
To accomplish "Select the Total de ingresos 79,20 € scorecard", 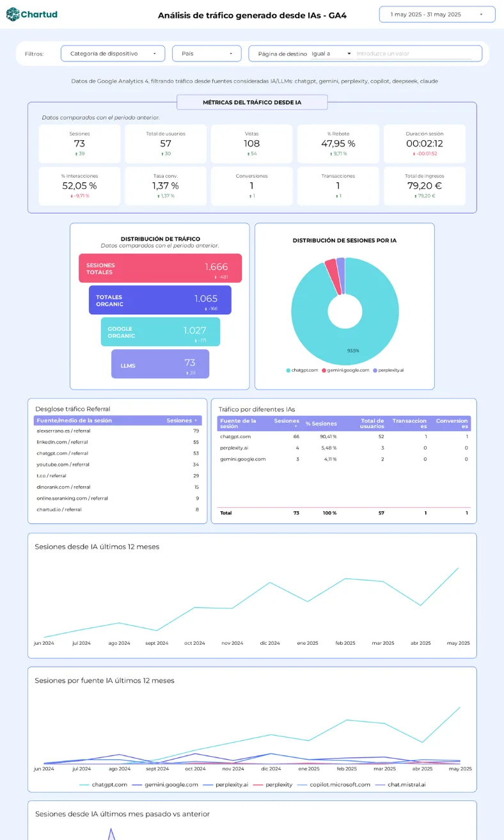I will [425, 186].
